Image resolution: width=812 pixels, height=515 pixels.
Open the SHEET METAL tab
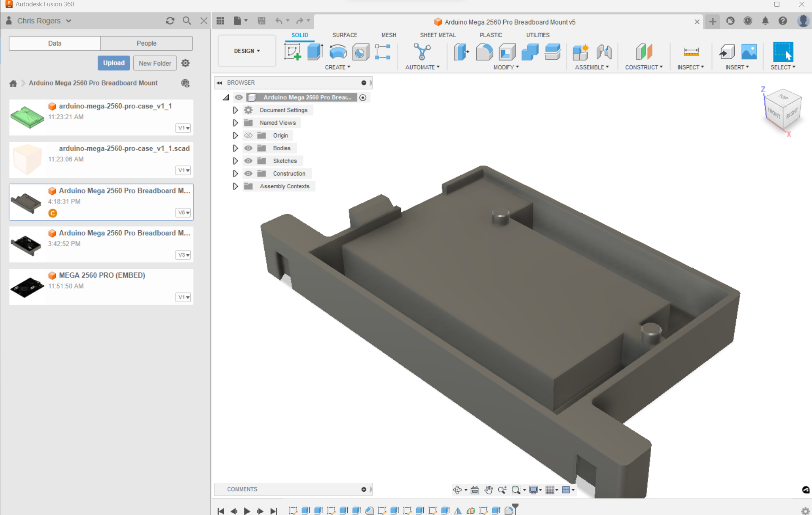pyautogui.click(x=438, y=35)
